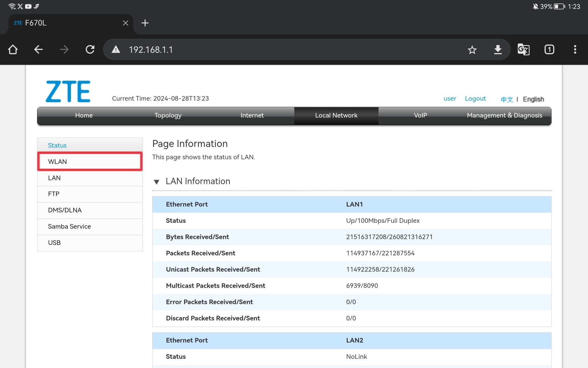Image resolution: width=588 pixels, height=368 pixels.
Task: Bookmark this page with the star icon
Action: (472, 50)
